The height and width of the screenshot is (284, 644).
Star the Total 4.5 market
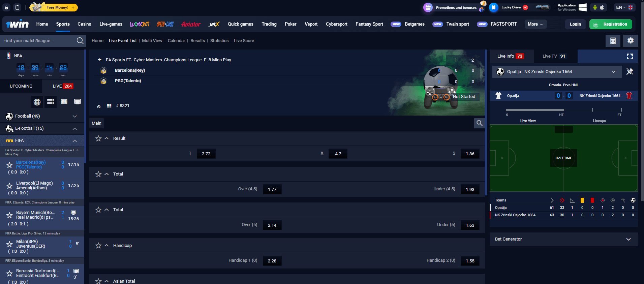point(98,174)
